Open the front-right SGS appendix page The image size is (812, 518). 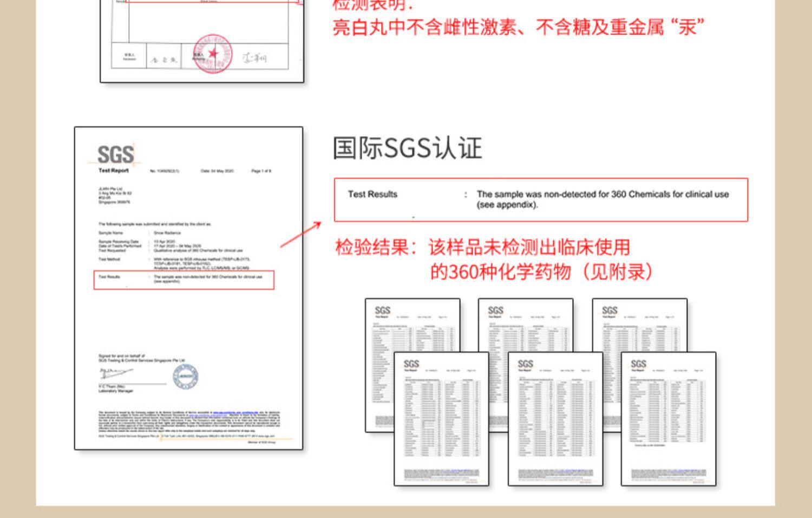coord(669,419)
